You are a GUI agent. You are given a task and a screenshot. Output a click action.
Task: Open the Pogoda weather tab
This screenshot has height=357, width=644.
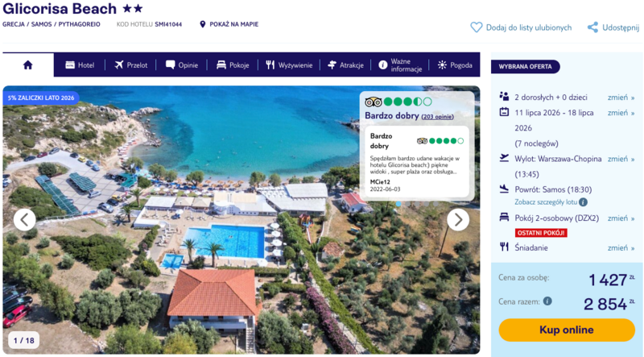[x=455, y=65]
